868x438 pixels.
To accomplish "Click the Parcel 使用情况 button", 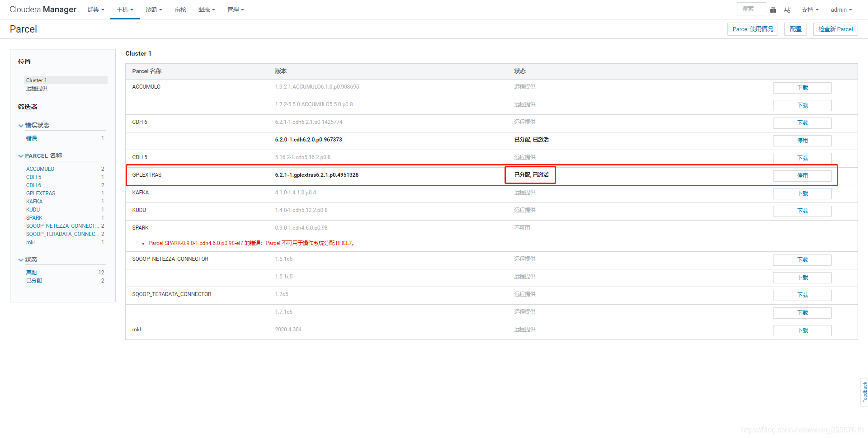I will 753,29.
